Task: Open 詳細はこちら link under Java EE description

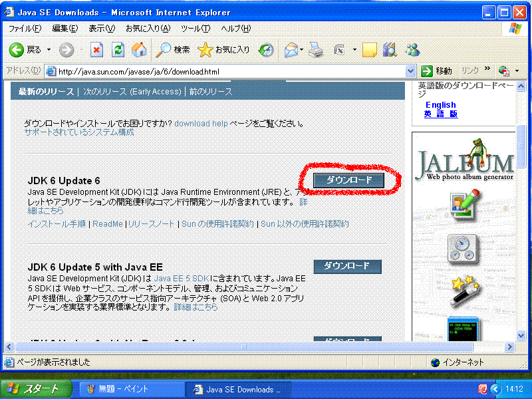Action: [x=196, y=307]
